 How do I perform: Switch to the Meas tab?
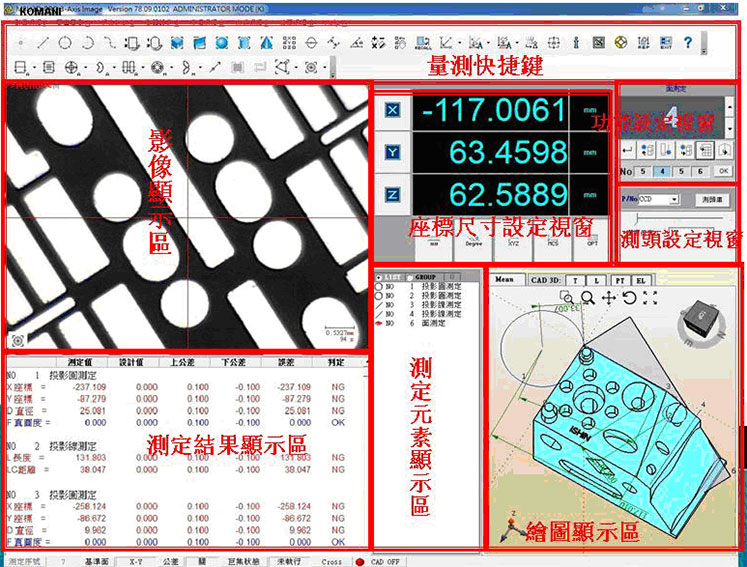point(504,280)
